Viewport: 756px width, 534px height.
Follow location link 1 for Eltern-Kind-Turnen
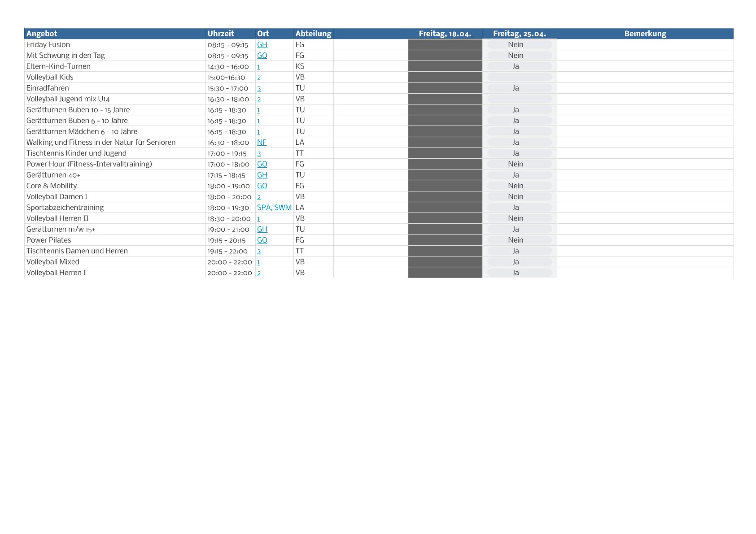coord(258,67)
